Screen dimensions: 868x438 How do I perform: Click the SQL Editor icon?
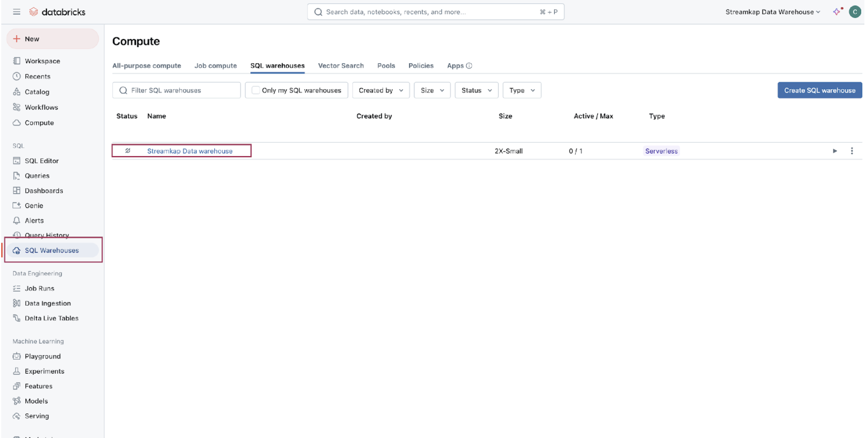(16, 161)
